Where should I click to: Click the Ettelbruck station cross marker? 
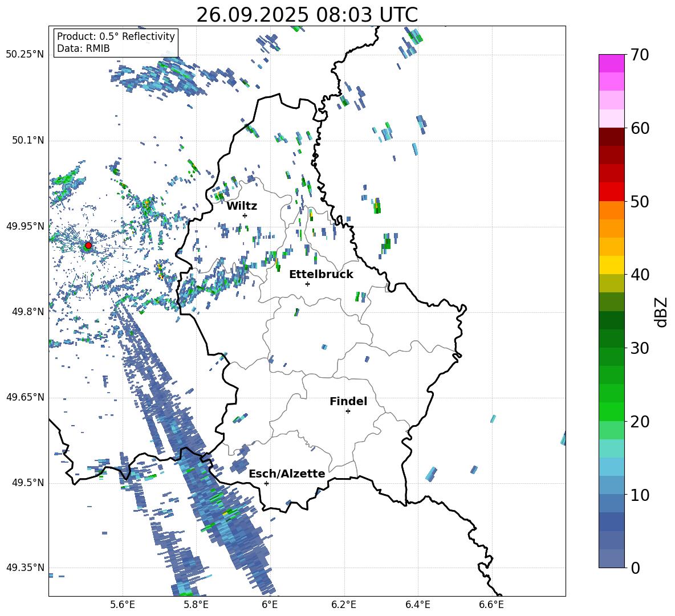[x=307, y=284]
